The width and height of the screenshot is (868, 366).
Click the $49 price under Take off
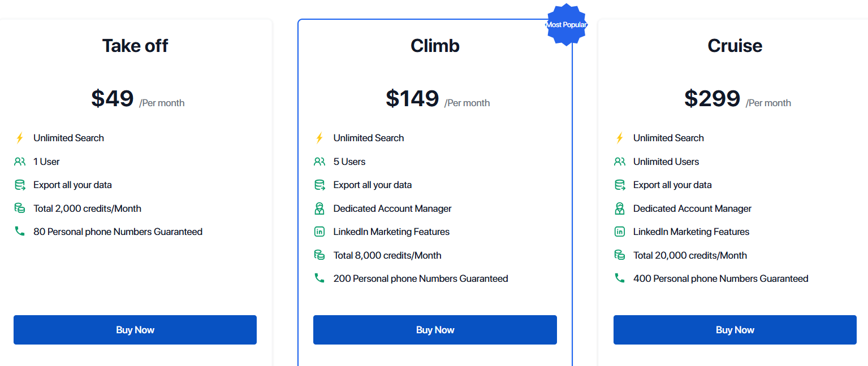click(x=113, y=98)
